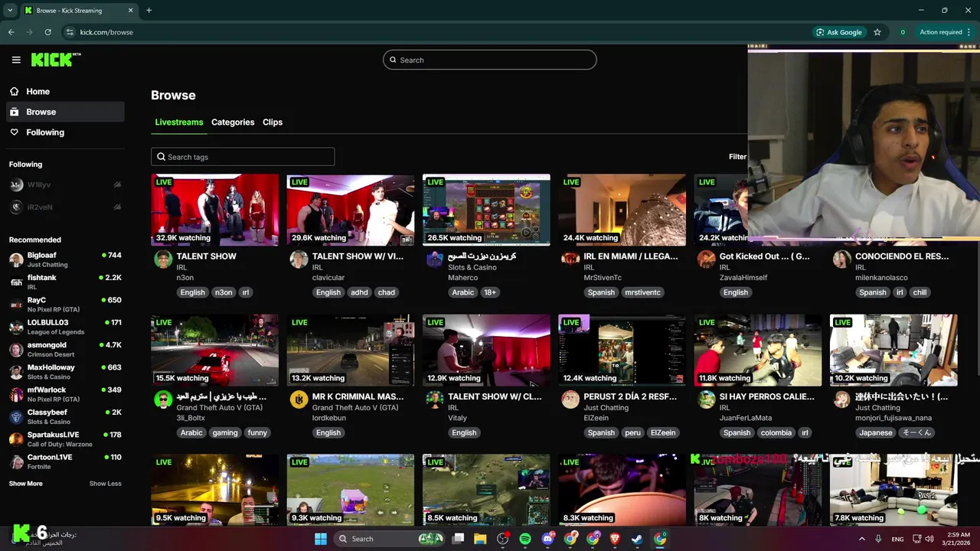Toggle the notification bell for W1llyv

click(x=117, y=184)
